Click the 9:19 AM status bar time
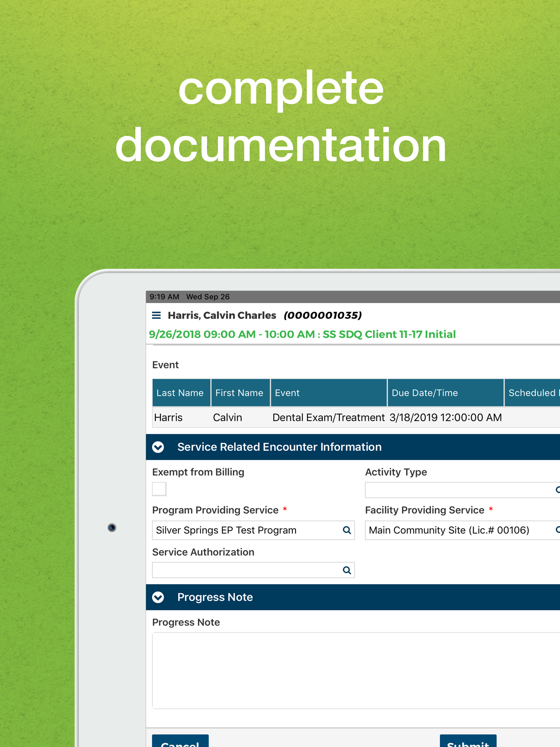This screenshot has height=747, width=560. click(x=164, y=297)
